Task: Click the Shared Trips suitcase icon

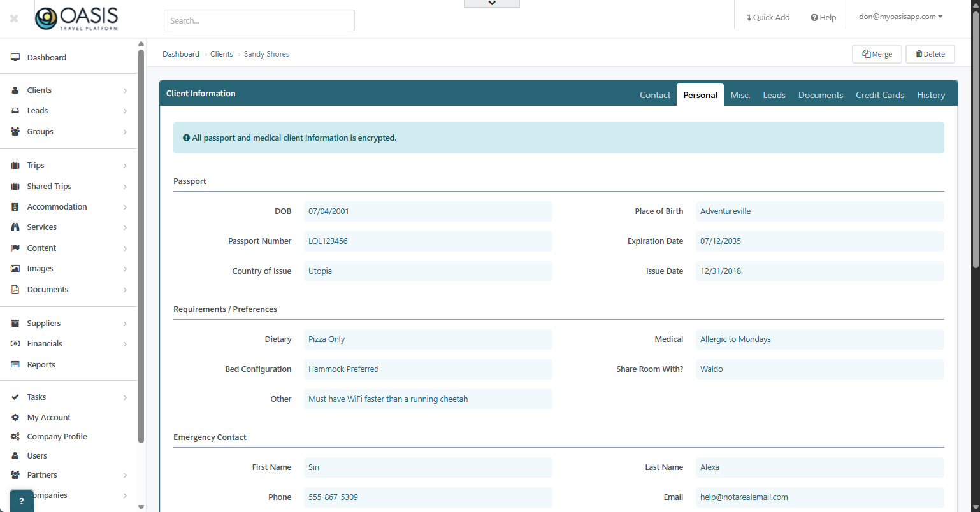Action: point(15,187)
